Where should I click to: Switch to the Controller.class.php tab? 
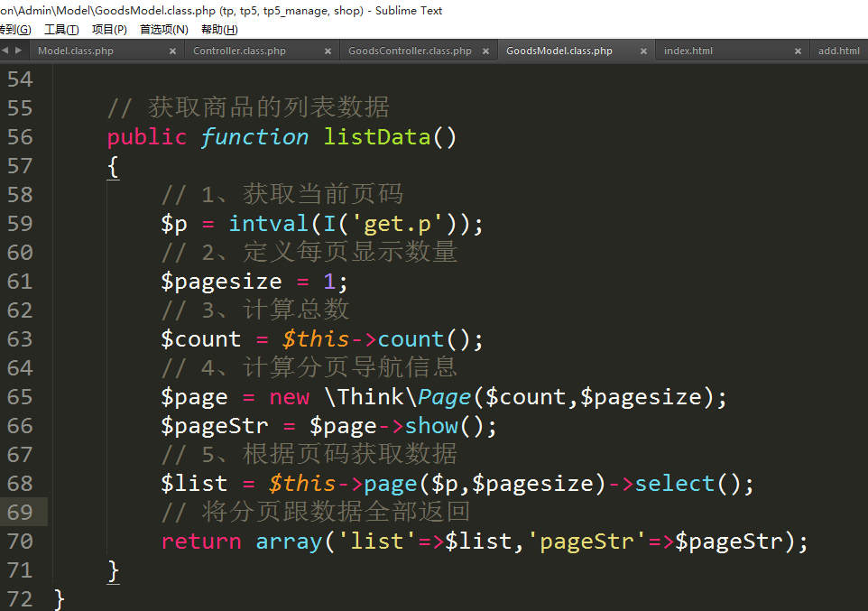239,51
